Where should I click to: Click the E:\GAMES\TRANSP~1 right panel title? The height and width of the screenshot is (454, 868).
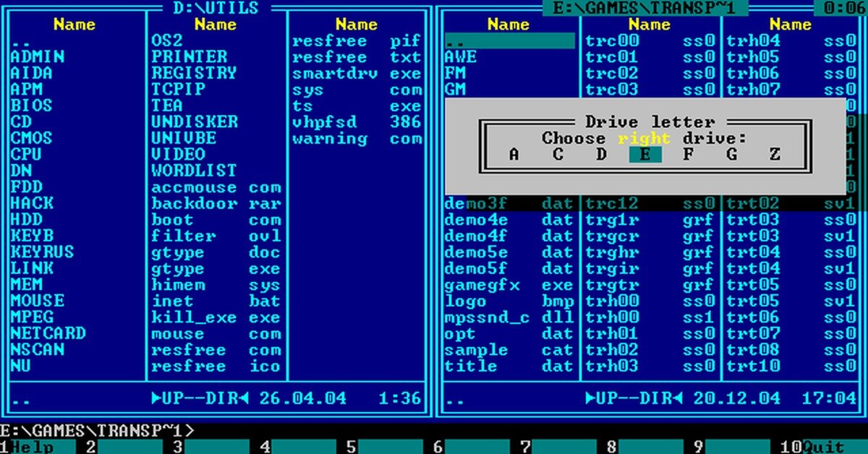tap(645, 8)
